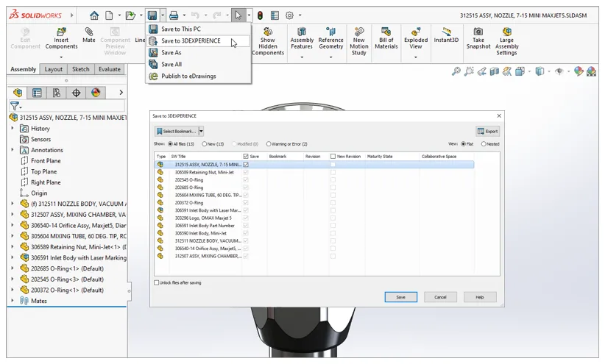
Task: Click the Instant3D tool
Action: [446, 35]
